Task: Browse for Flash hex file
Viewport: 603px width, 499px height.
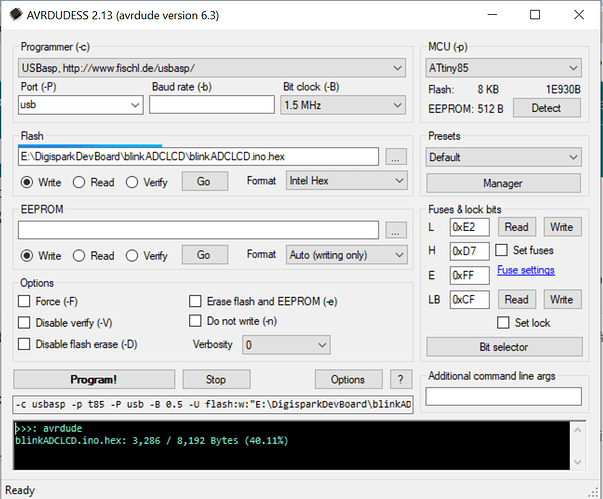Action: point(396,157)
